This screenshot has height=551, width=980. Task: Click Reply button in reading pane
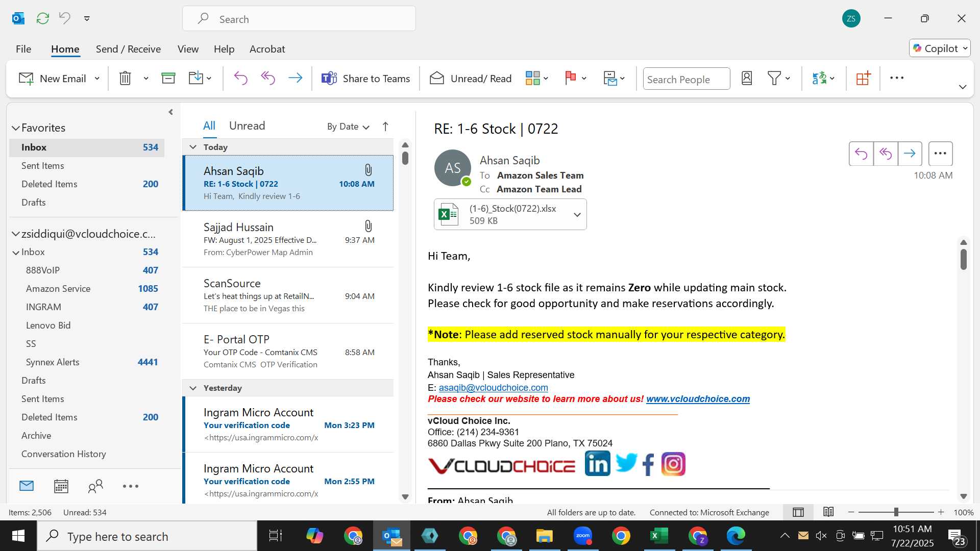(861, 154)
